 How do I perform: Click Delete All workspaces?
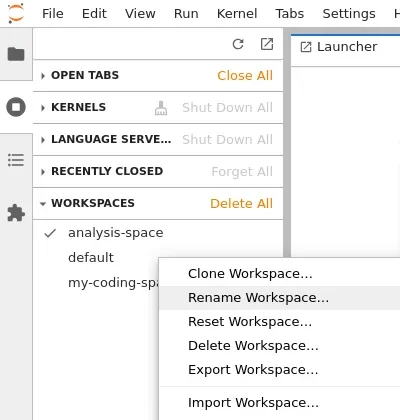[x=241, y=204]
